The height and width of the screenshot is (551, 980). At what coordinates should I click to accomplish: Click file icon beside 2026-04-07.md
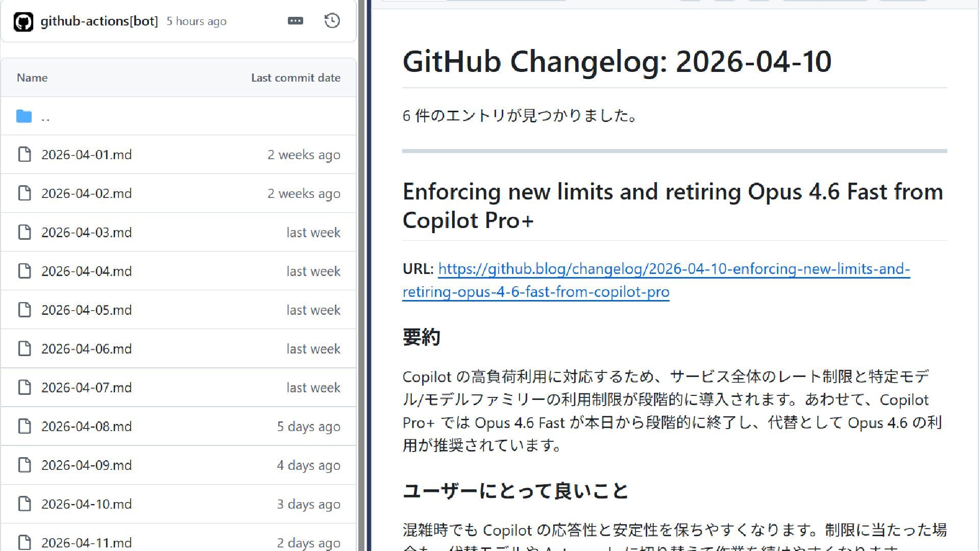click(24, 387)
